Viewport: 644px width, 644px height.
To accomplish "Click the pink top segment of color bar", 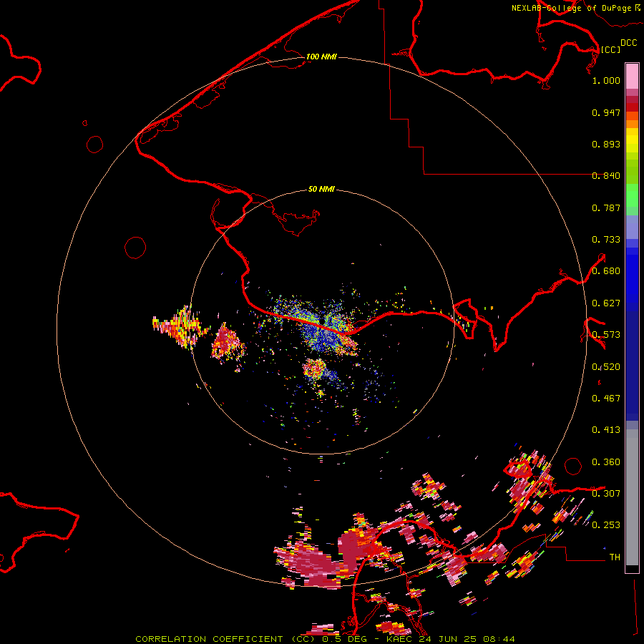I will 632,76.
